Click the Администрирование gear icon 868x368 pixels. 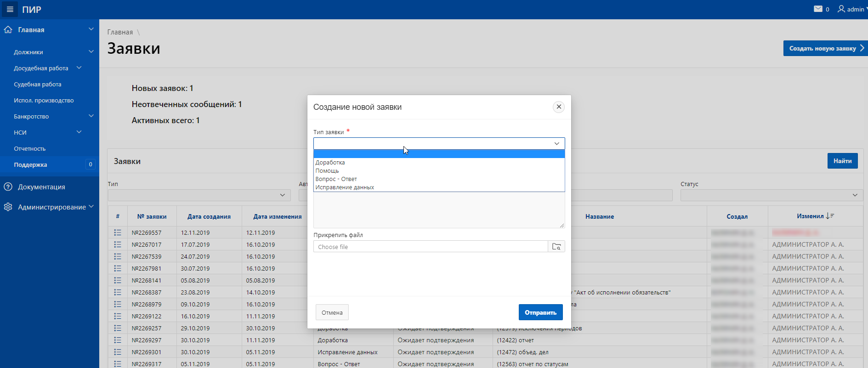(x=8, y=207)
